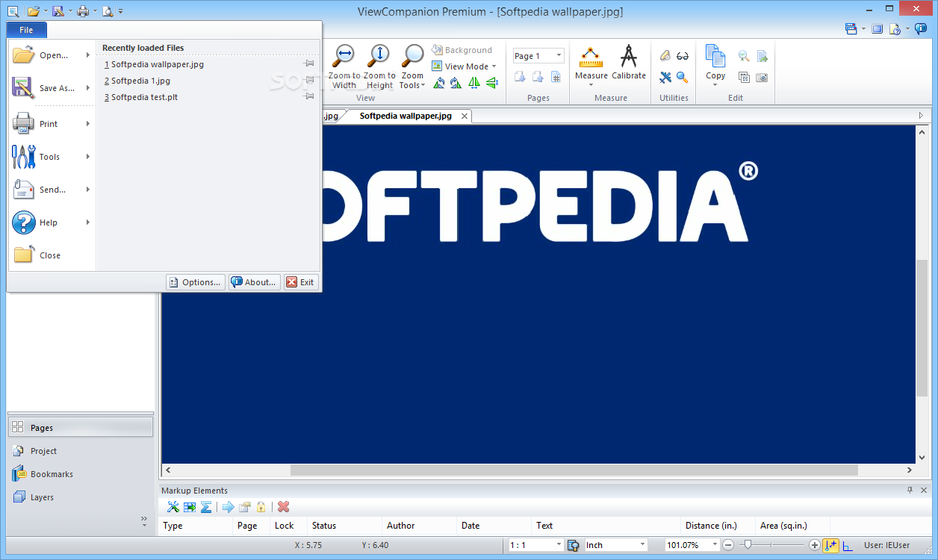938x560 pixels.
Task: Click the padlock icon in Markup Elements
Action: [x=261, y=507]
